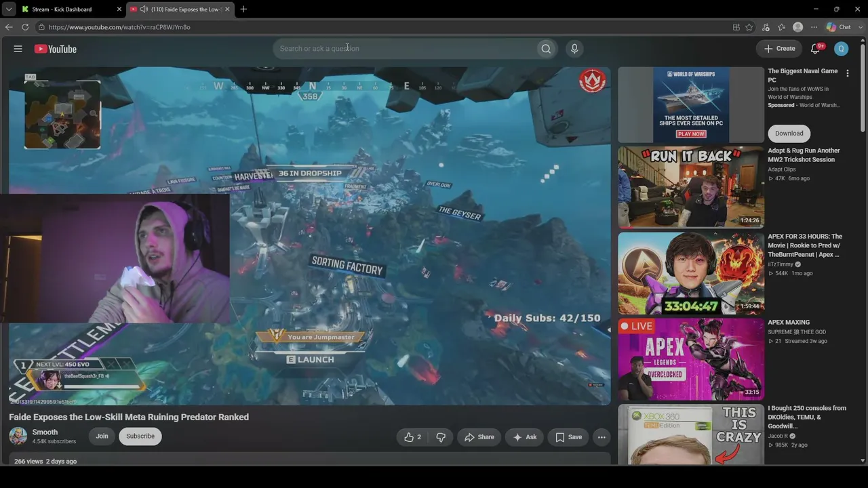Open Apex Legends Overclocked live thumbnail
The width and height of the screenshot is (868, 488).
[x=691, y=359]
